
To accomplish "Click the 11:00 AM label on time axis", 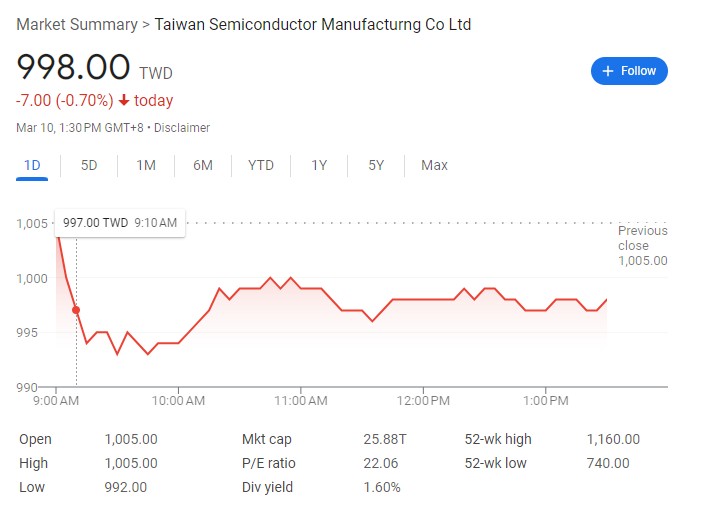I will (301, 401).
